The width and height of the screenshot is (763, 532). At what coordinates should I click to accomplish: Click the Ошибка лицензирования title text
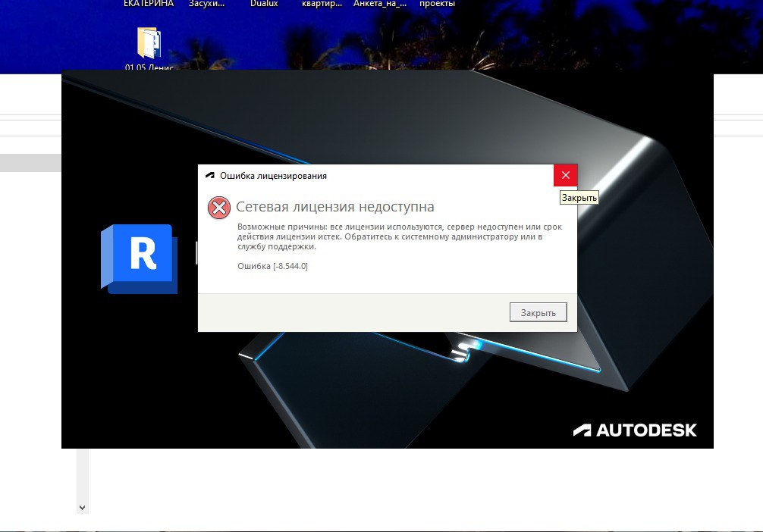(273, 176)
